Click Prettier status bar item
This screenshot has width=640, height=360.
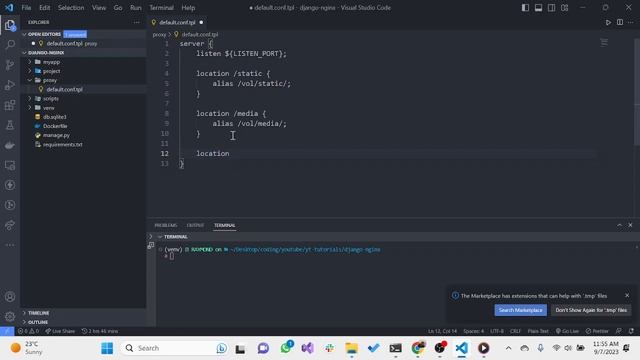[597, 331]
